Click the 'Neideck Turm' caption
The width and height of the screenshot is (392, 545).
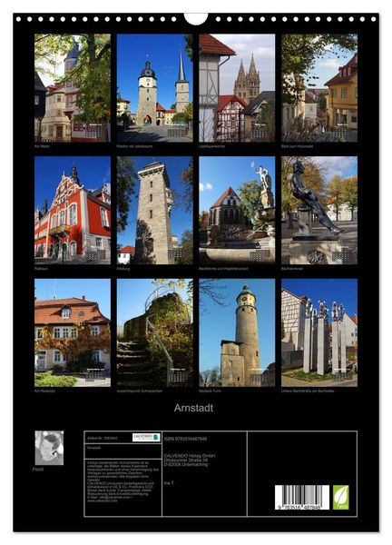click(210, 391)
